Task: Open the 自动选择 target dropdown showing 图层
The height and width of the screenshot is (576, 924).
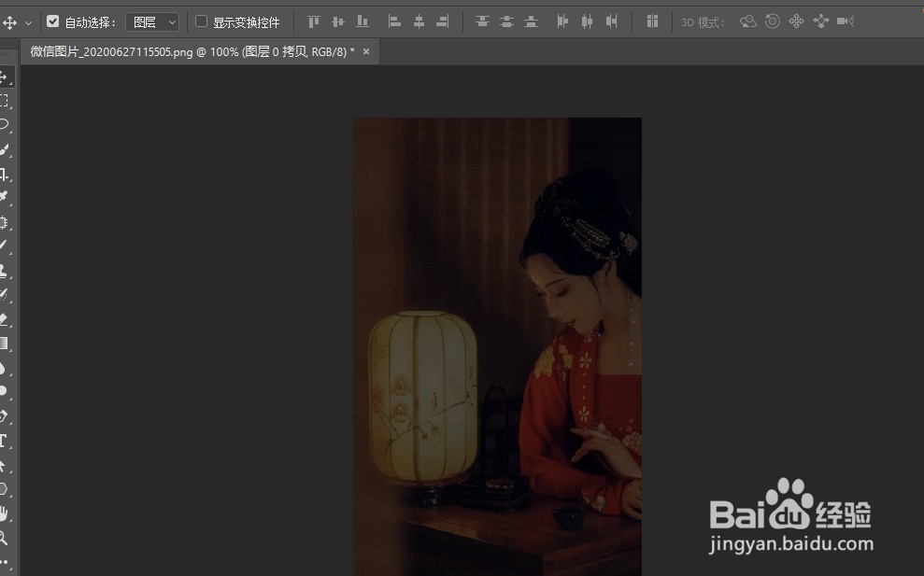Action: coord(152,21)
